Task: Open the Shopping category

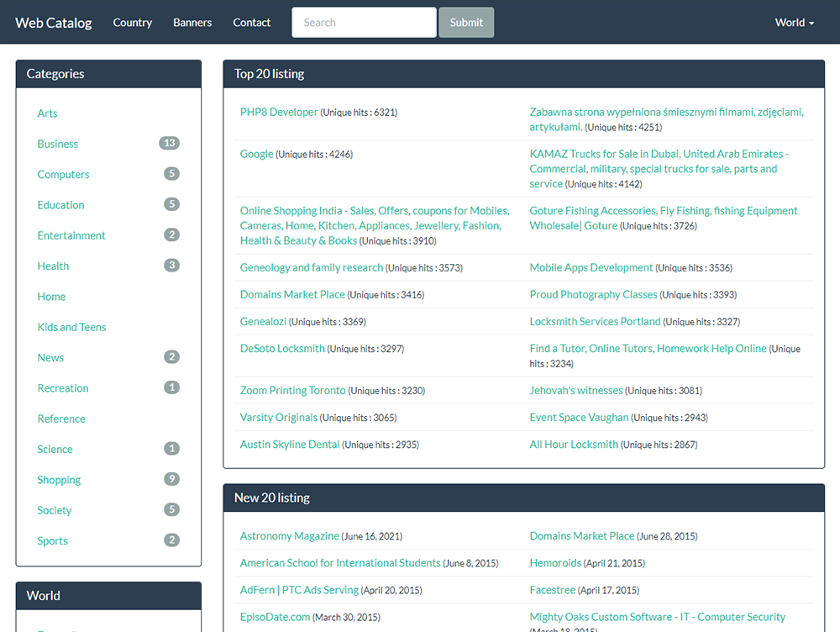Action: click(59, 479)
